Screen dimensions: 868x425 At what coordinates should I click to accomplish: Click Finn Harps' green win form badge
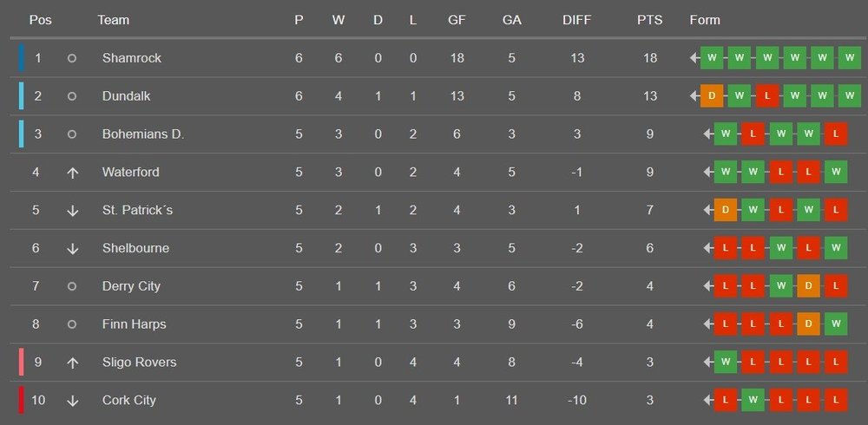(x=836, y=324)
